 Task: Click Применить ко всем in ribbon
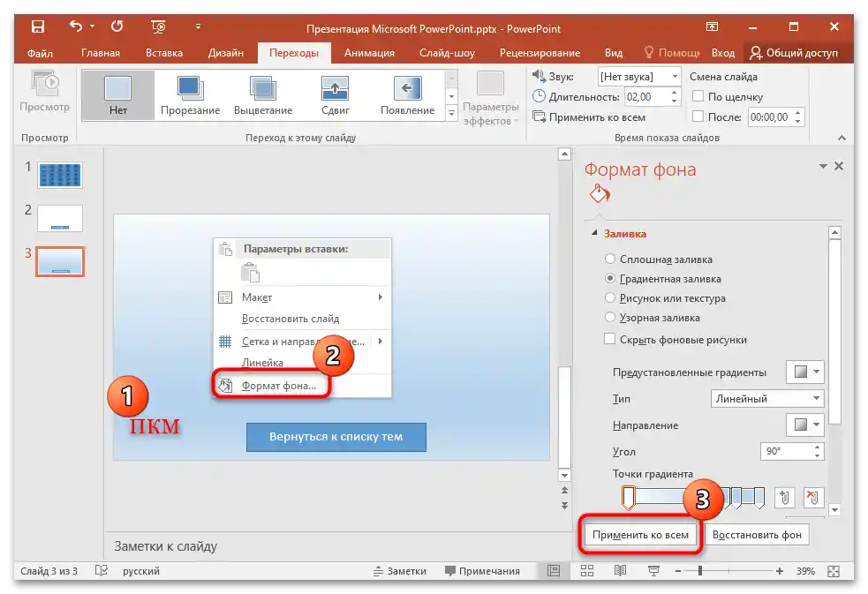coord(589,117)
